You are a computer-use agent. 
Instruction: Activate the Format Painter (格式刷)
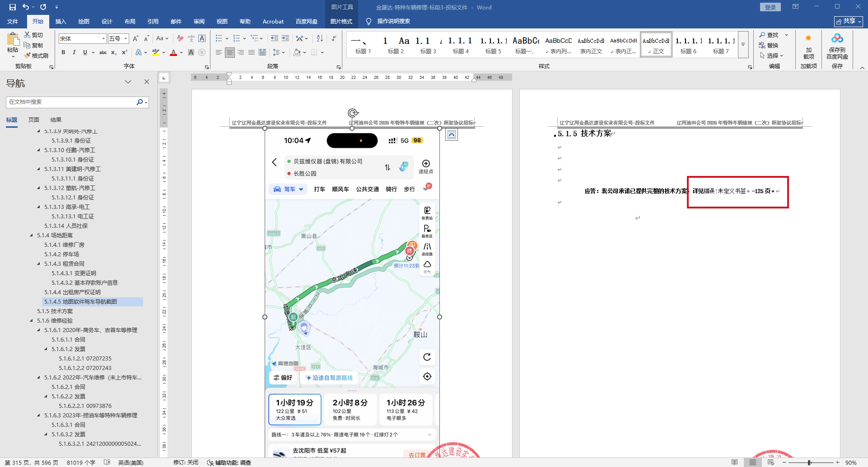[36, 55]
